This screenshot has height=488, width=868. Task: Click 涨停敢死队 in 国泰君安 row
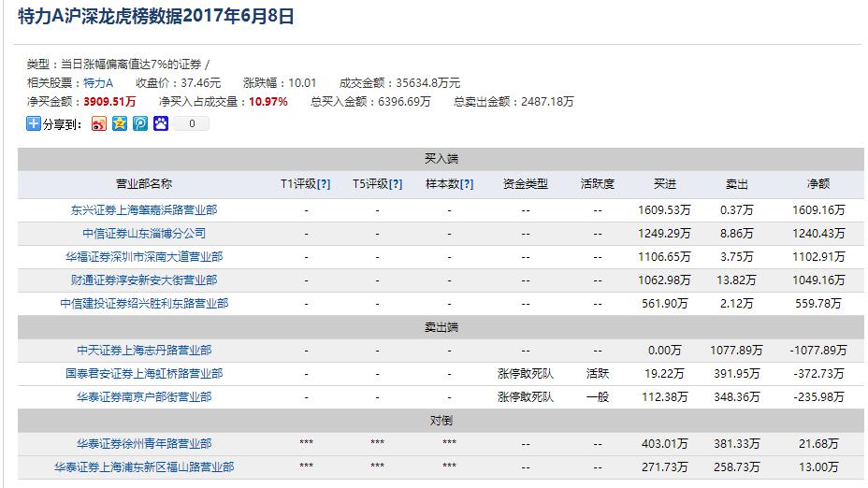[526, 373]
